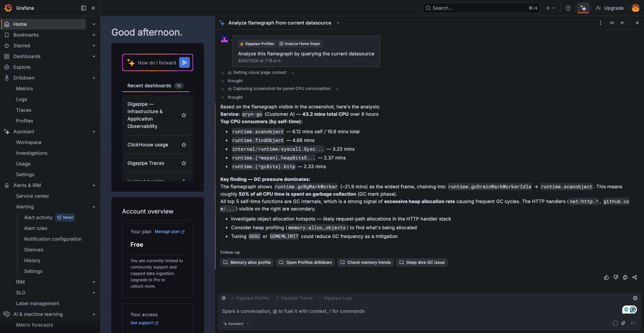Open the Assistant mode selector dropdown
Image resolution: width=644 pixels, height=333 pixels.
click(236, 324)
